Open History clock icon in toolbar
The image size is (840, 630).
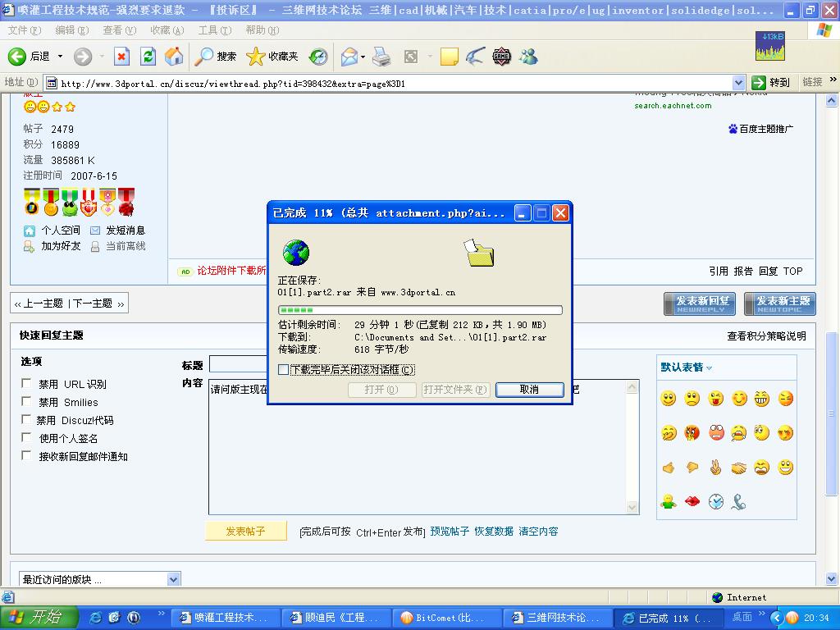click(x=318, y=57)
